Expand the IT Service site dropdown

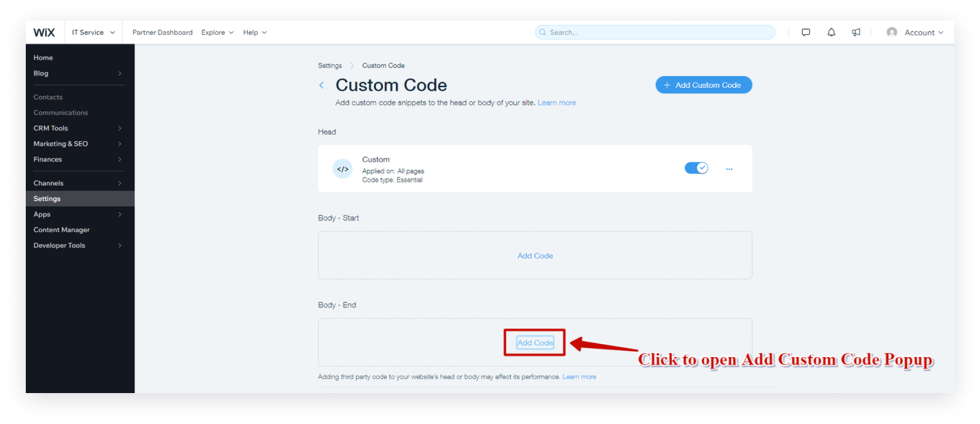point(93,32)
